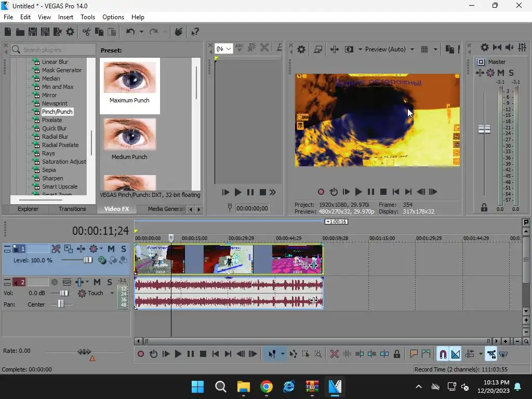532x399 pixels.
Task: Mute the Master bus
Action: point(500,73)
